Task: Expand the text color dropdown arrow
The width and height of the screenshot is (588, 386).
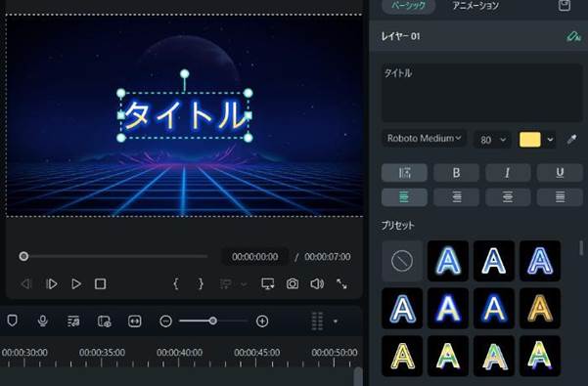Action: [550, 140]
